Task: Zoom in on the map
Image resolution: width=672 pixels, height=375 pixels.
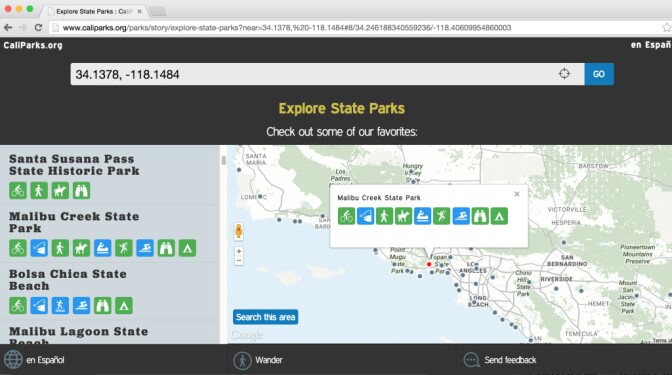Action: (239, 251)
